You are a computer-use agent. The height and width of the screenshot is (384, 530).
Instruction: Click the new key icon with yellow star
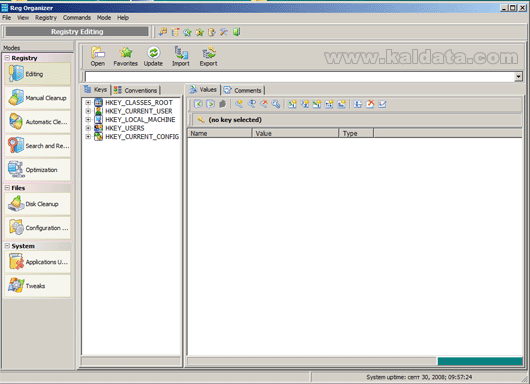click(x=239, y=104)
